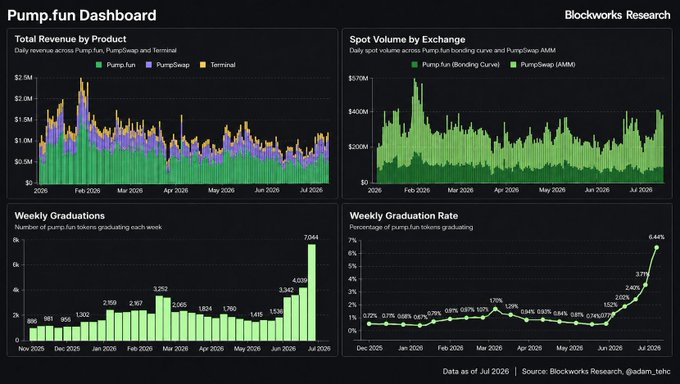Click the 1.52% rate label

coord(611,305)
